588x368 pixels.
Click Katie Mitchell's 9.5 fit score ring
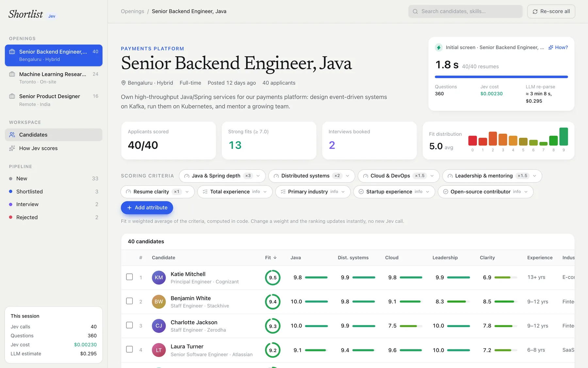tap(273, 277)
